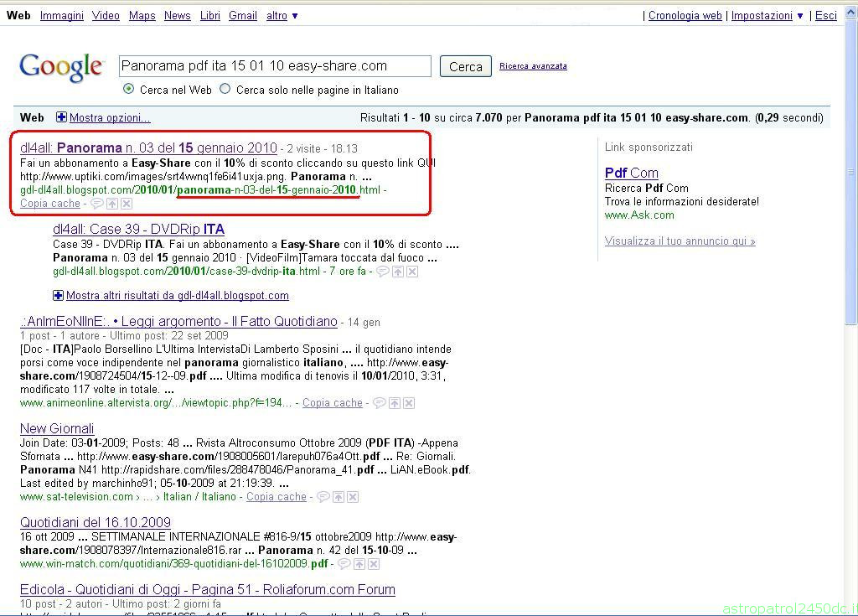
Task: Remove sat-television result with X icon
Action: point(353,497)
